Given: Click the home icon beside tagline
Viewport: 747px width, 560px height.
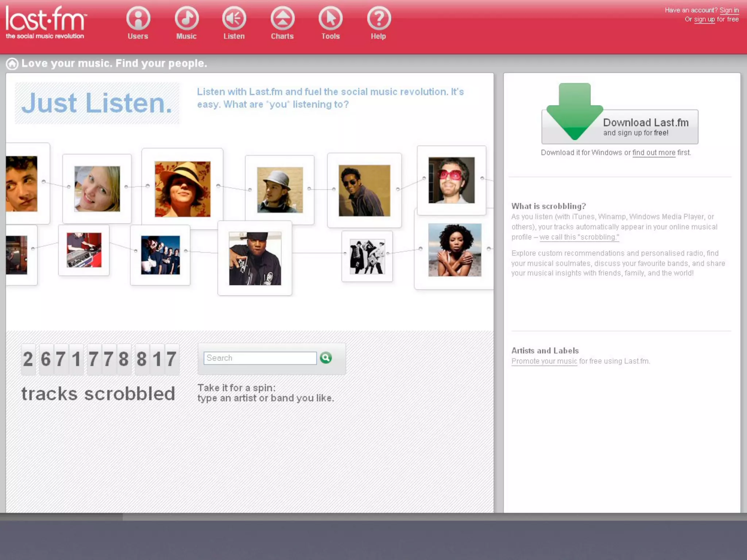Looking at the screenshot, I should tap(12, 64).
